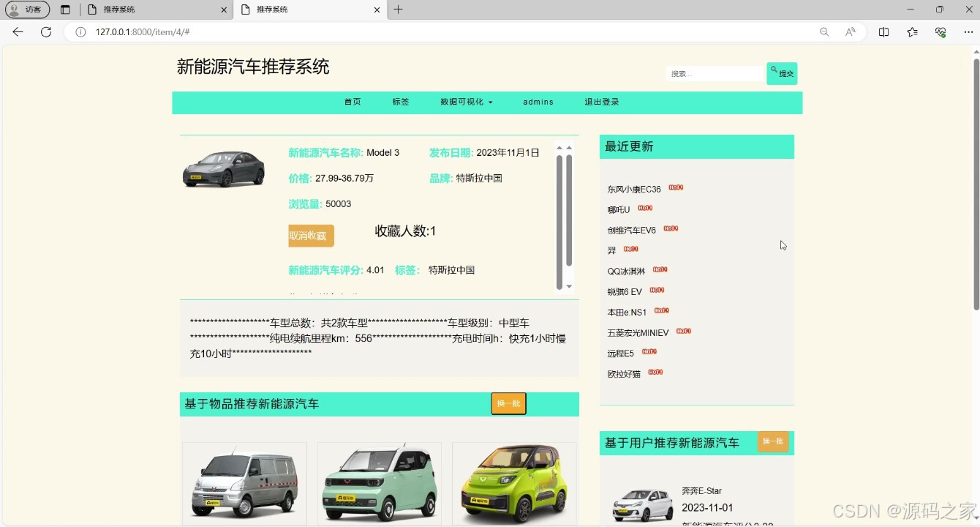Click the 提交 search button
The width and height of the screenshot is (980, 527).
click(782, 73)
